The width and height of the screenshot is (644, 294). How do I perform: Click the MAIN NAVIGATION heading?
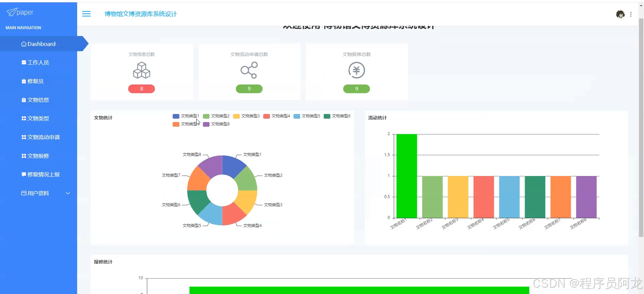coord(23,28)
